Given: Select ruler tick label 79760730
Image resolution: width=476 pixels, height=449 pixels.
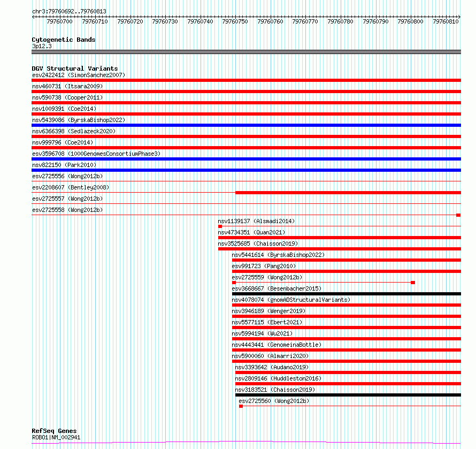Looking at the screenshot, I should click(x=165, y=21).
